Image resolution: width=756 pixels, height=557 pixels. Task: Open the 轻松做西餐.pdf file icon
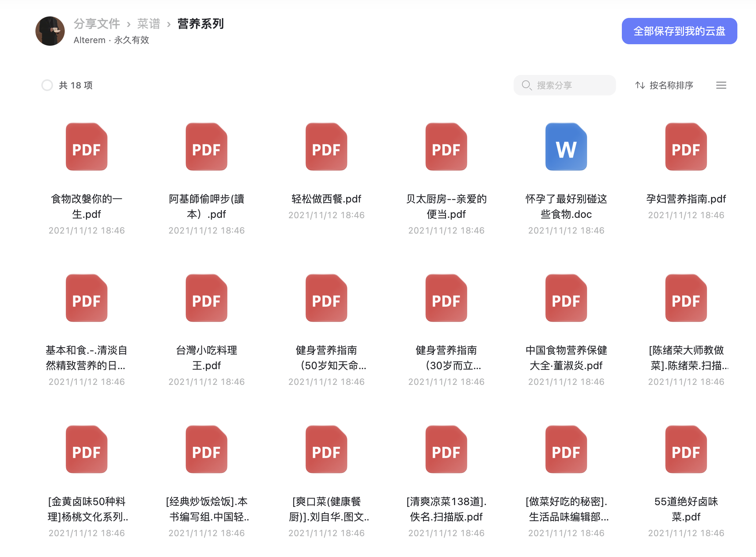pyautogui.click(x=326, y=147)
